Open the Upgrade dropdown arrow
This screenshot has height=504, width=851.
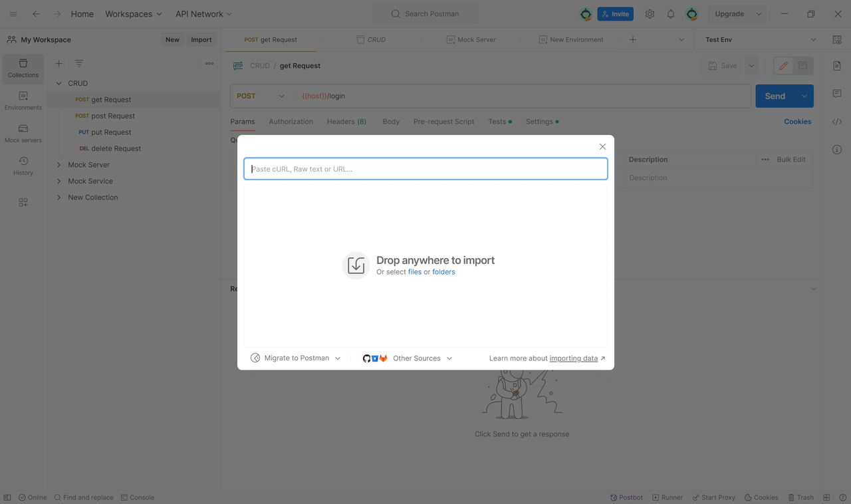(x=759, y=14)
